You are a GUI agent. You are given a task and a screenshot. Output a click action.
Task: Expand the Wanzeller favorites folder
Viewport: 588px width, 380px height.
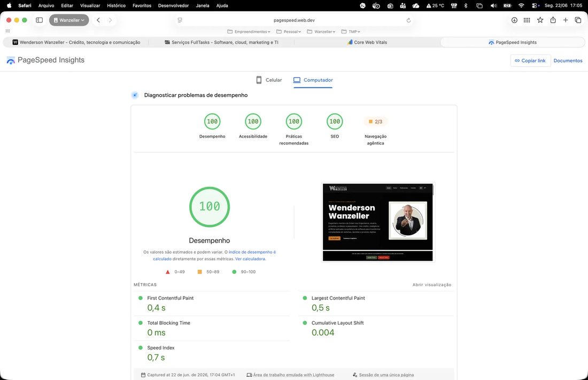pos(321,32)
